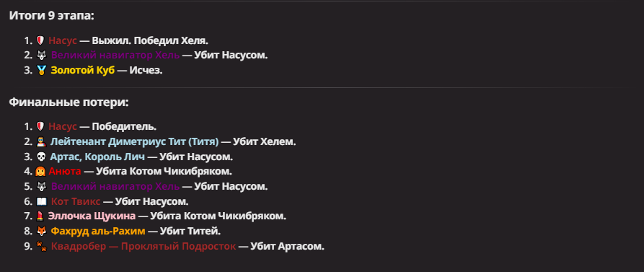The height and width of the screenshot is (272, 644).
Task: Click the wolf emoji next to Убит Насусом in stage results
Action: coord(42,56)
